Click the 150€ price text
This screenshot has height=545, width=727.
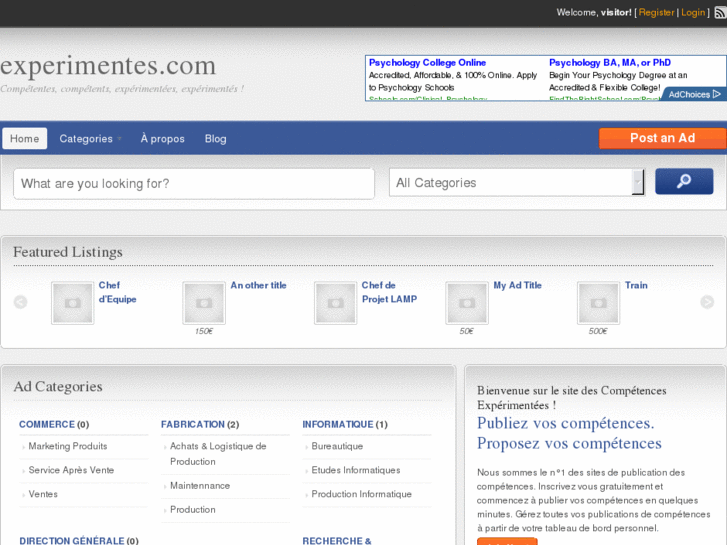(x=204, y=331)
